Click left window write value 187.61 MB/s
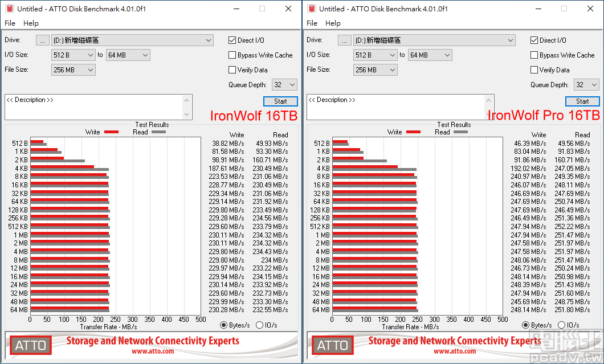The height and width of the screenshot is (364, 604). click(x=227, y=168)
